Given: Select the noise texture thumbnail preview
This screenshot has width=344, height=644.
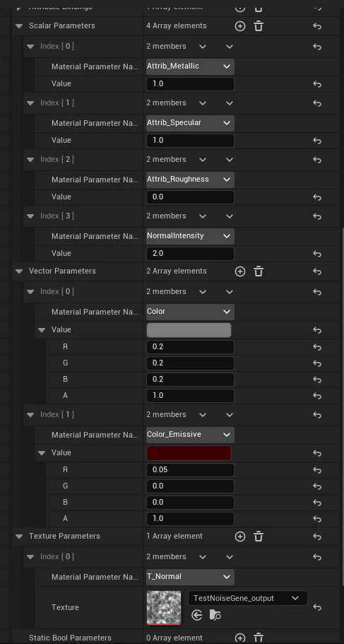Looking at the screenshot, I should pyautogui.click(x=164, y=608).
